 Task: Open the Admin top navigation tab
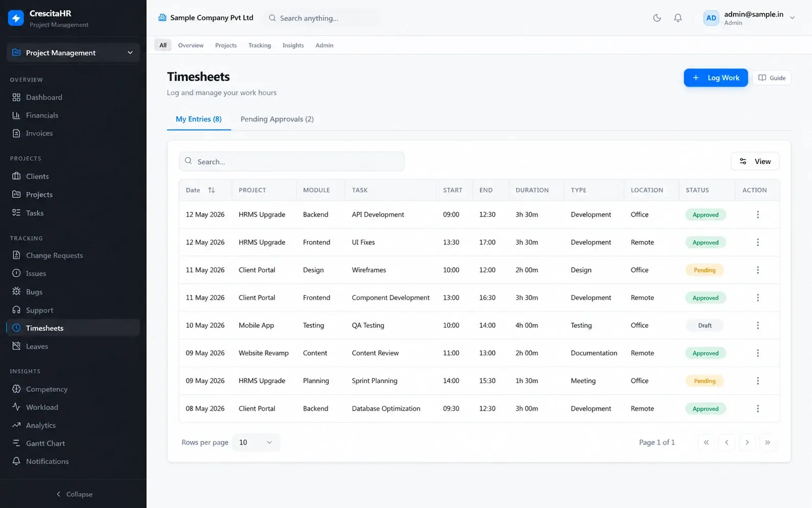pyautogui.click(x=324, y=45)
